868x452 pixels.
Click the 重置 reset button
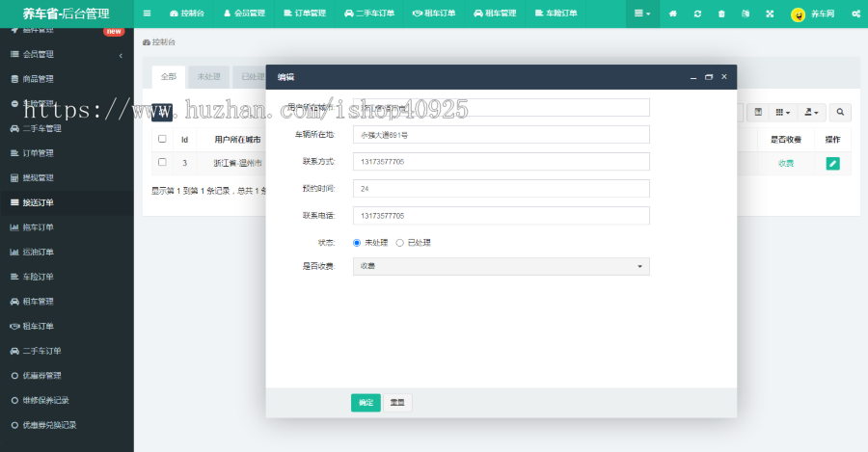[x=397, y=403]
